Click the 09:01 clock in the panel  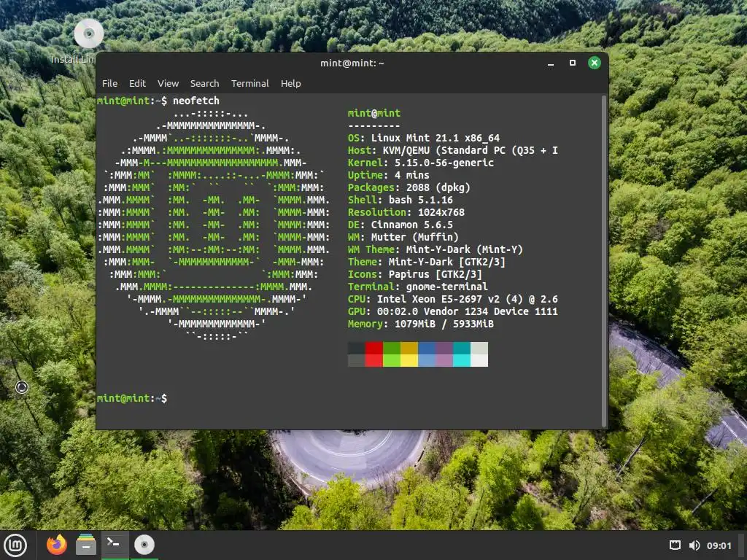coord(719,545)
